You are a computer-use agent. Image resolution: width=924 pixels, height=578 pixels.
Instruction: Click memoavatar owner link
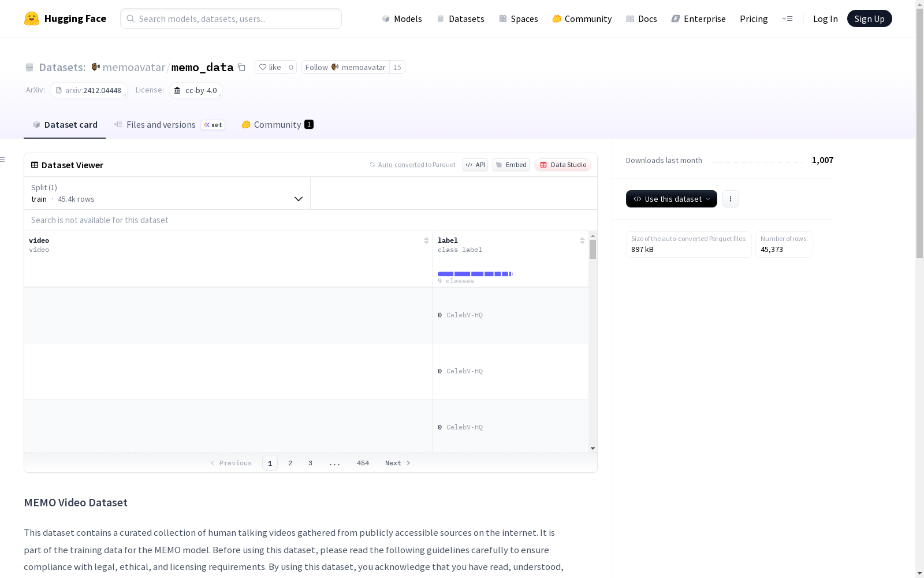coord(134,67)
